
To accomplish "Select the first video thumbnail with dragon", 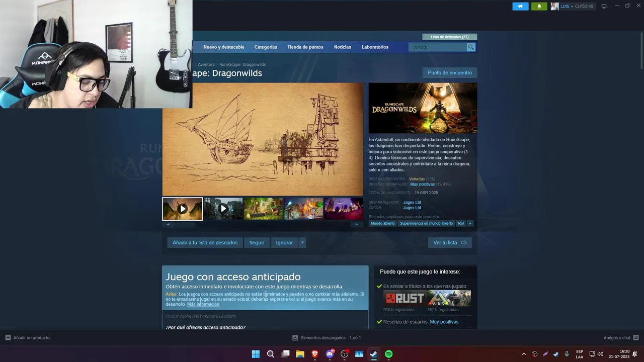I will pos(183,209).
